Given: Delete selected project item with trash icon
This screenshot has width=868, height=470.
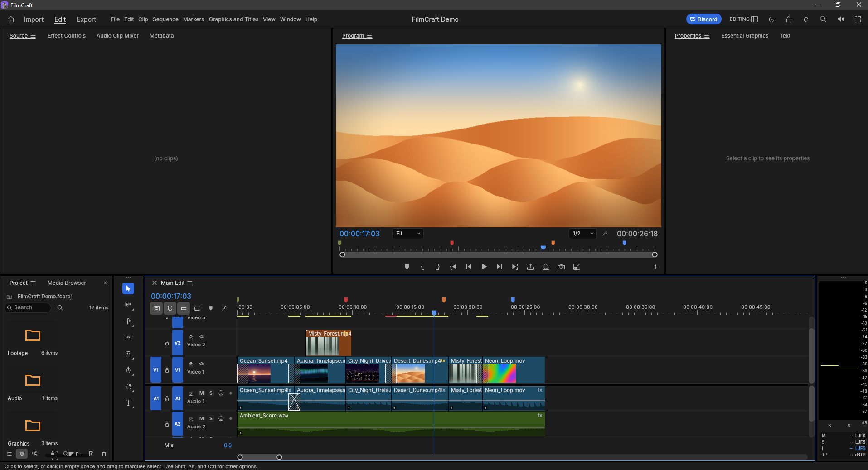Looking at the screenshot, I should (x=104, y=454).
